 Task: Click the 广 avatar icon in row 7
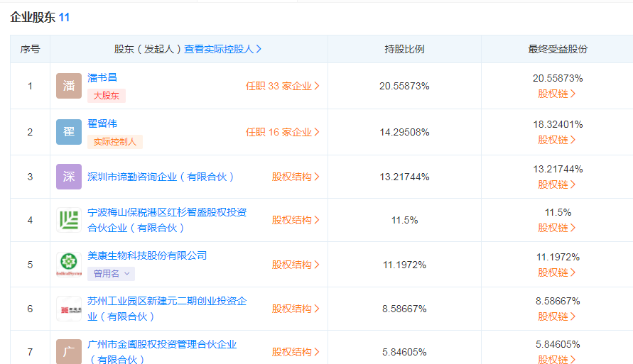coord(69,351)
